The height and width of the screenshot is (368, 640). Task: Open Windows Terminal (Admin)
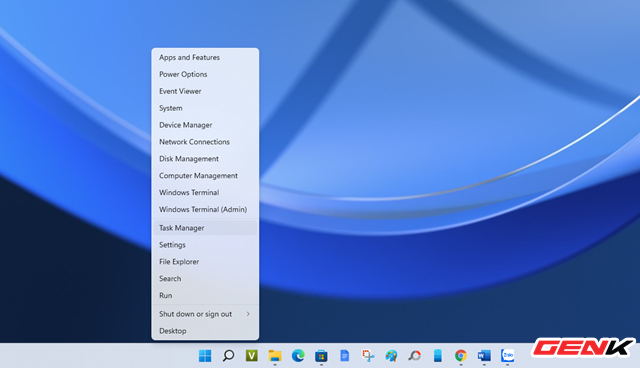(205, 209)
